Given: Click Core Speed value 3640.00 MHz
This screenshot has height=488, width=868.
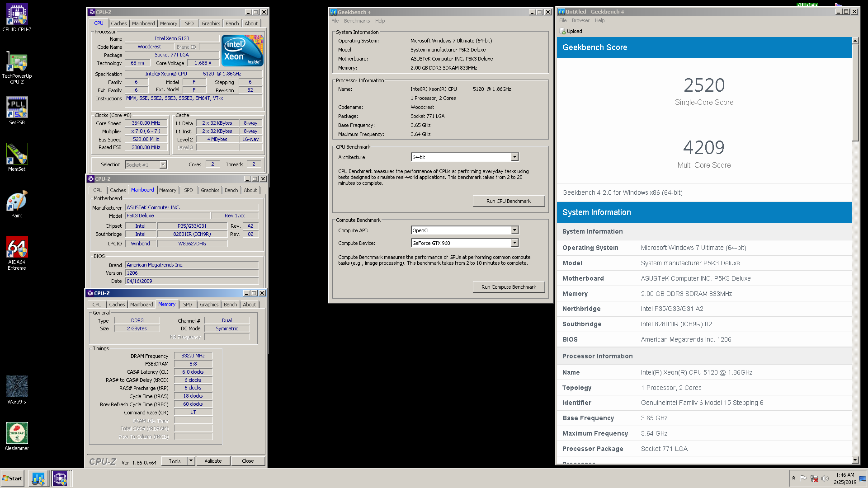Looking at the screenshot, I should point(146,123).
